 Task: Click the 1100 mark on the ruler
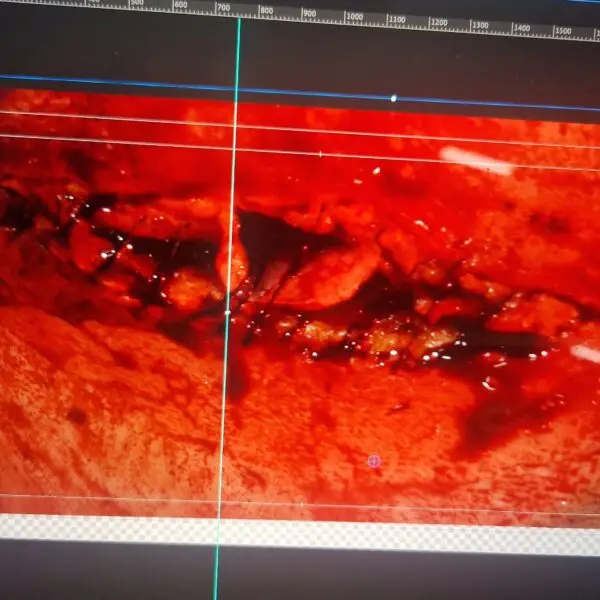[396, 20]
